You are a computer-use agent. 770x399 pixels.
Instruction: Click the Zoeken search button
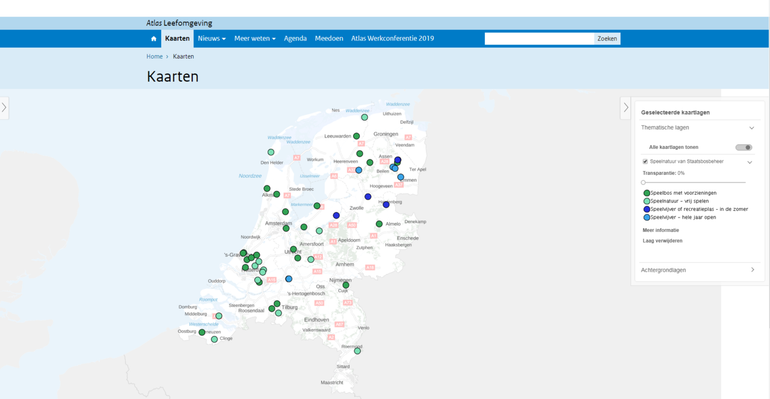[x=607, y=39]
